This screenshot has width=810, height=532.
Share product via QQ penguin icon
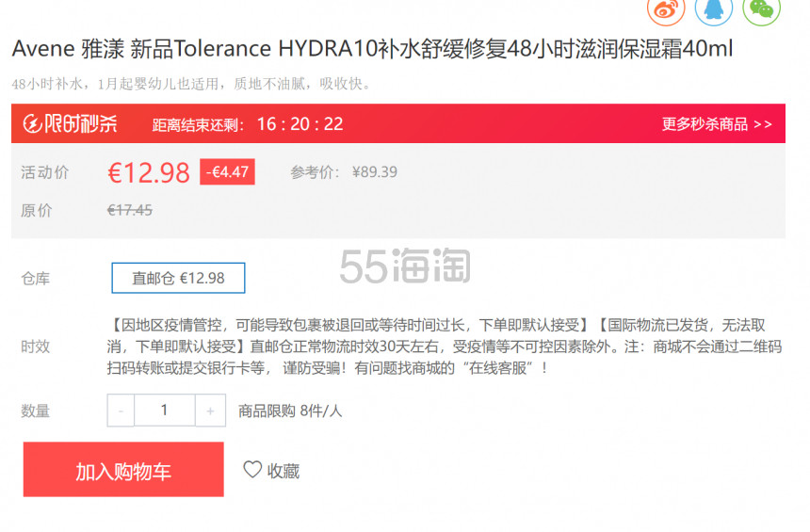pyautogui.click(x=713, y=10)
